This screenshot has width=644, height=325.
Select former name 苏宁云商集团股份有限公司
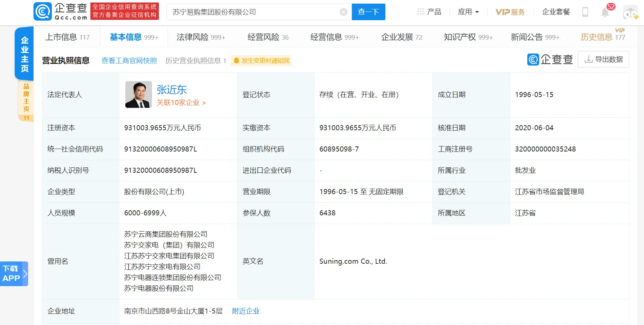(x=166, y=234)
